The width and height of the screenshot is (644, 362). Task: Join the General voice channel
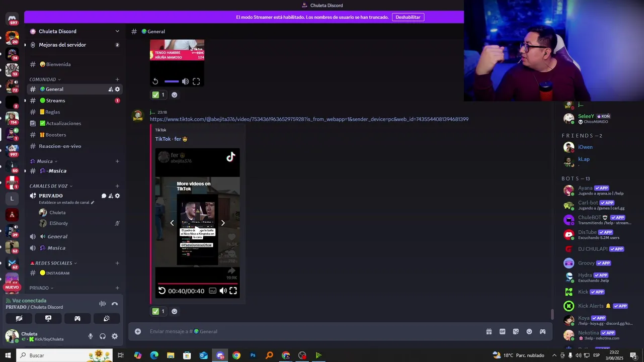pyautogui.click(x=74, y=236)
